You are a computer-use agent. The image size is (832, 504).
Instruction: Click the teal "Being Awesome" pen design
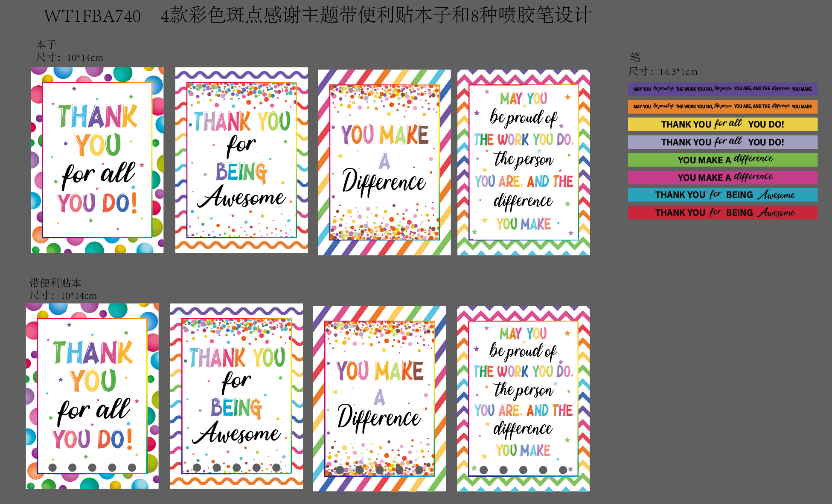point(722,195)
